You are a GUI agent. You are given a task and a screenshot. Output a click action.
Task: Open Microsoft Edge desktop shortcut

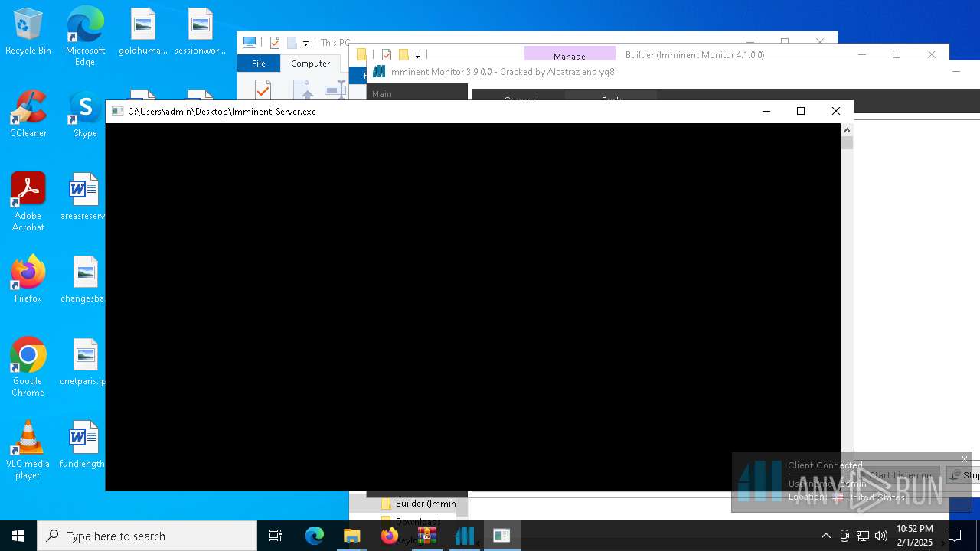pos(85,36)
